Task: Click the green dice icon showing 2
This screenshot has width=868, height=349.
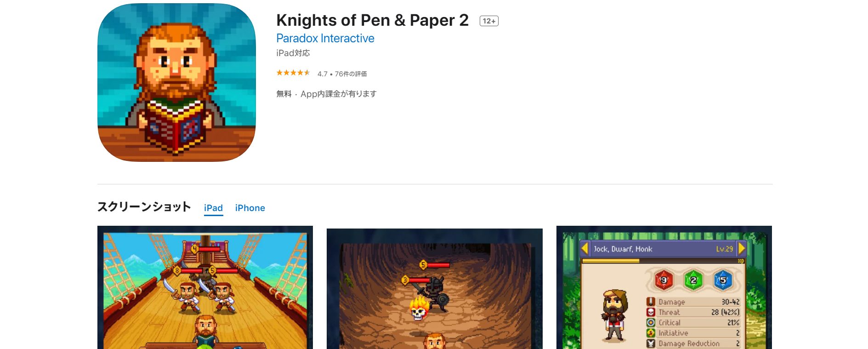Action: tap(693, 280)
